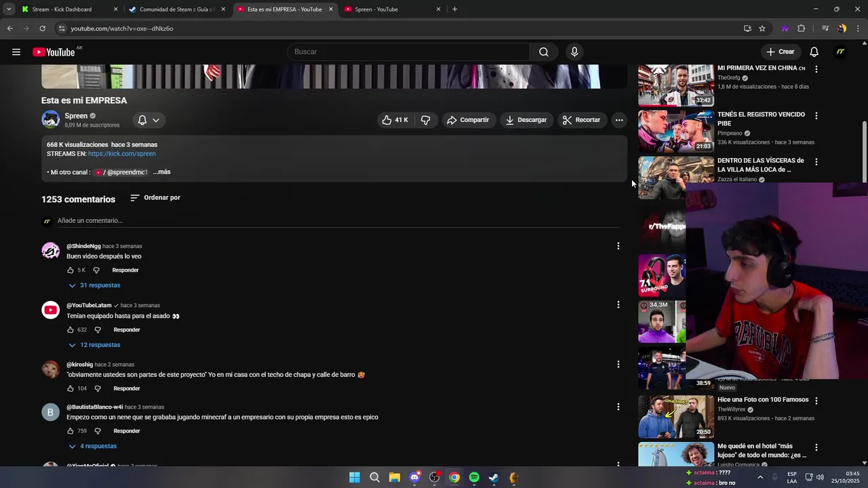Screen dimensions: 868x488
Task: Go to the YouTube home logo
Action: point(54,52)
